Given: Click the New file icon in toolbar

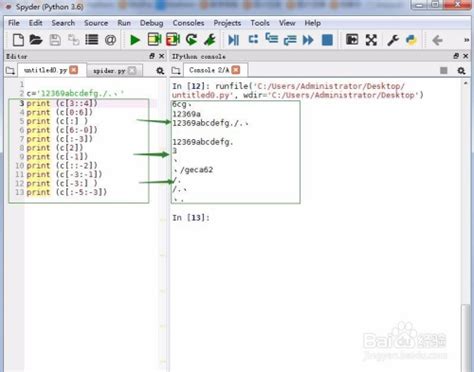Looking at the screenshot, I should [x=18, y=40].
